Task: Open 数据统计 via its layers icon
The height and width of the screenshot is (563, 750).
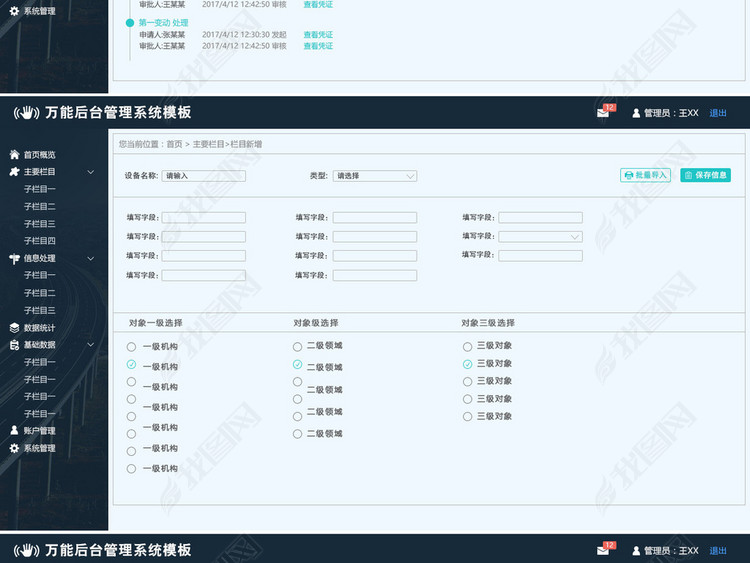Action: (x=14, y=328)
